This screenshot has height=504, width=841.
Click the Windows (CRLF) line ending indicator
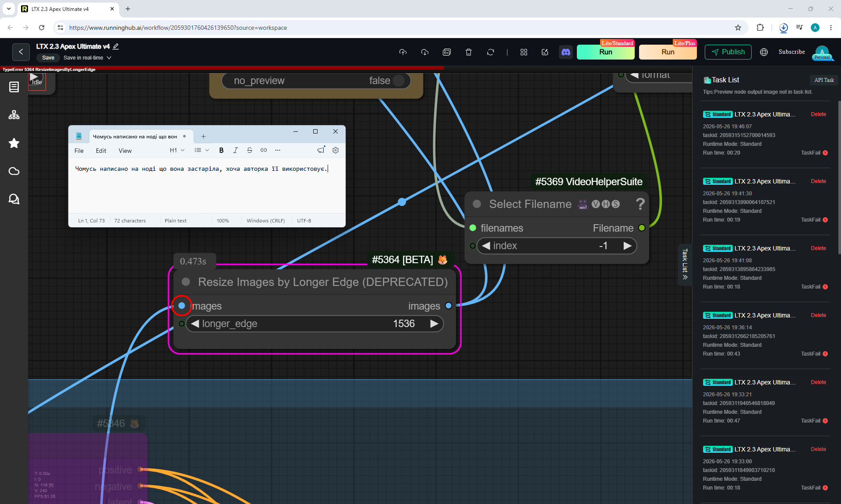[265, 221]
